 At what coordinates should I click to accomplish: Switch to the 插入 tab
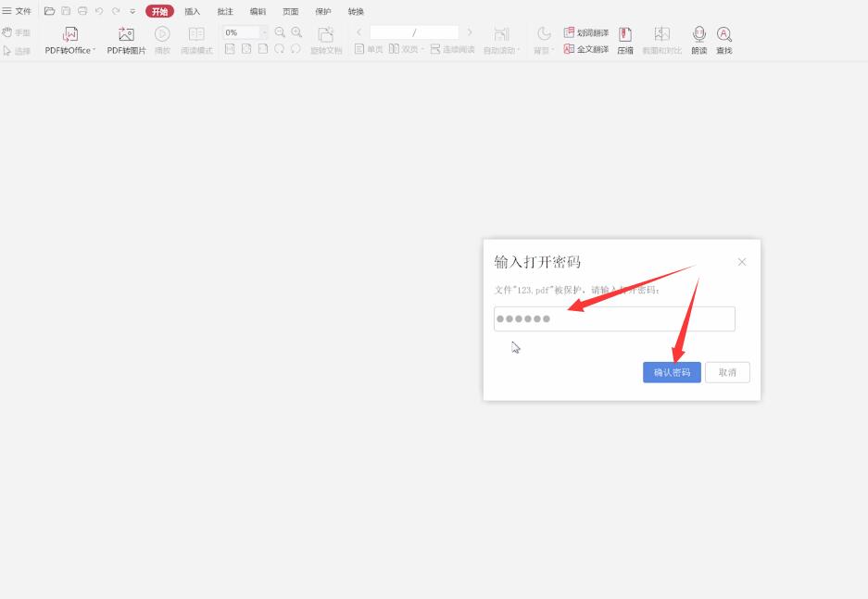click(x=192, y=12)
